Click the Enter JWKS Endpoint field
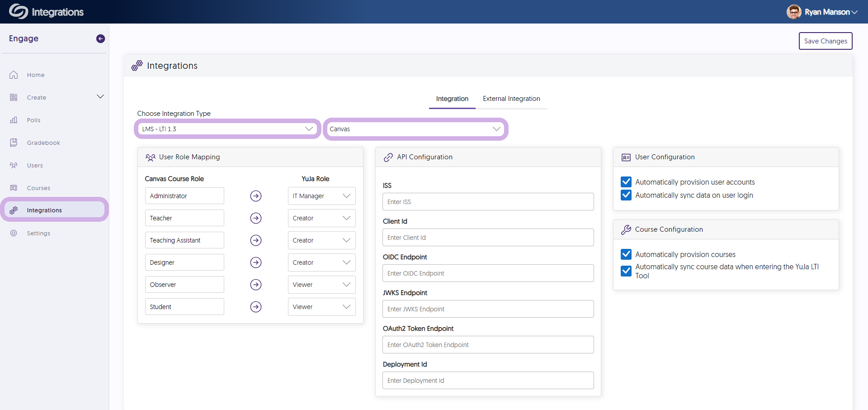This screenshot has width=868, height=410. [488, 309]
